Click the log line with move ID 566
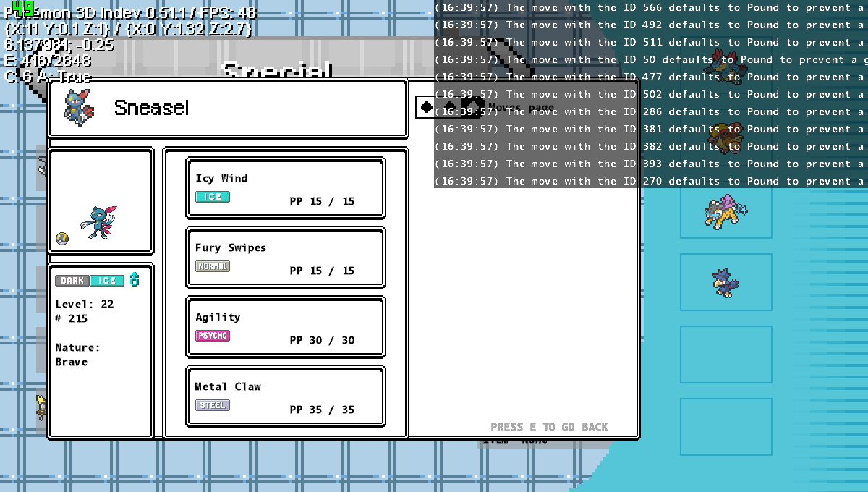 point(650,7)
